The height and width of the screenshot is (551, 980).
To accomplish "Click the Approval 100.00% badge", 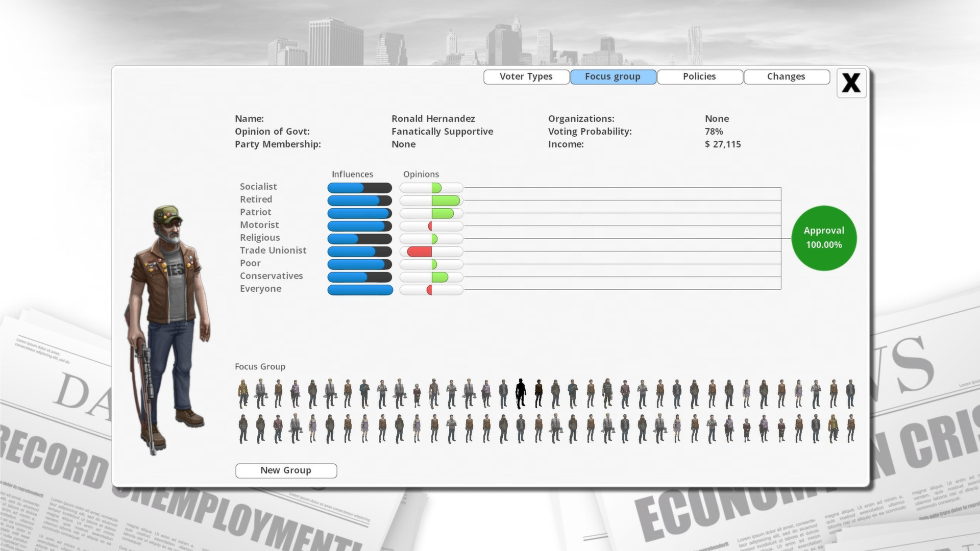I will coord(824,237).
